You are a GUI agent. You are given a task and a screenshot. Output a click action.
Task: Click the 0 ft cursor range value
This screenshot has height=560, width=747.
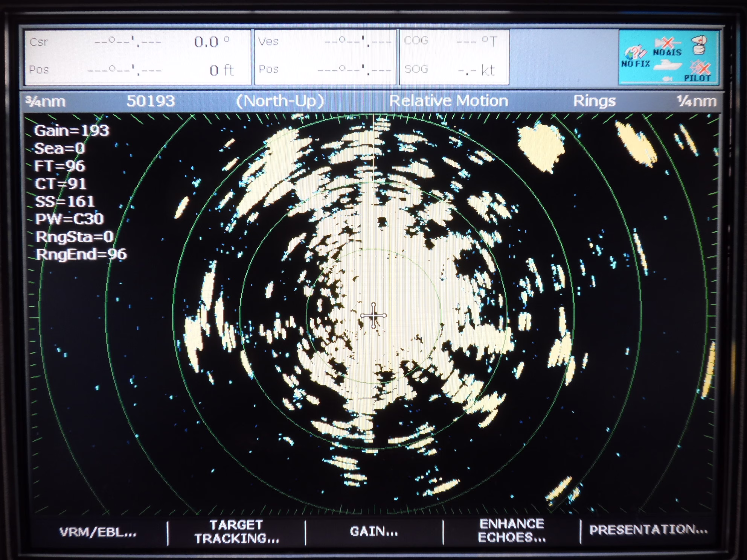(221, 70)
